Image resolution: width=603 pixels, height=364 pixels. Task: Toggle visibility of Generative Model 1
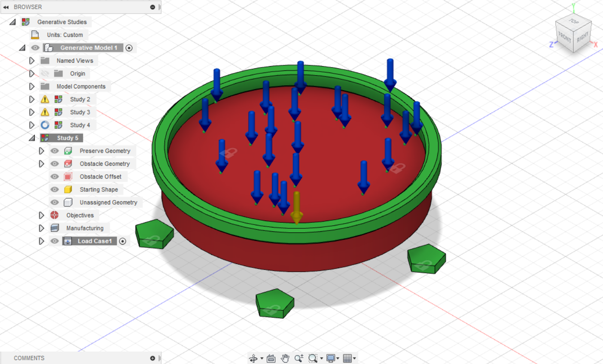pyautogui.click(x=35, y=48)
